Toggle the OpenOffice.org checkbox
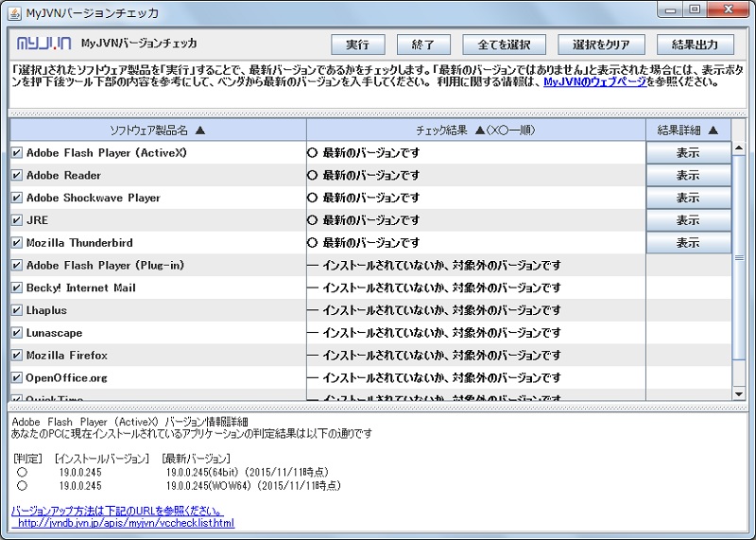The width and height of the screenshot is (756, 540). pyautogui.click(x=17, y=378)
